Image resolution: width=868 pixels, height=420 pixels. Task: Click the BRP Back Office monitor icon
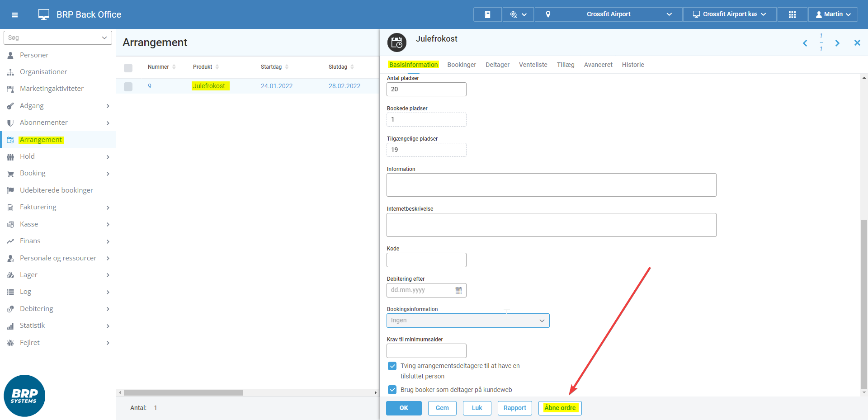click(44, 14)
